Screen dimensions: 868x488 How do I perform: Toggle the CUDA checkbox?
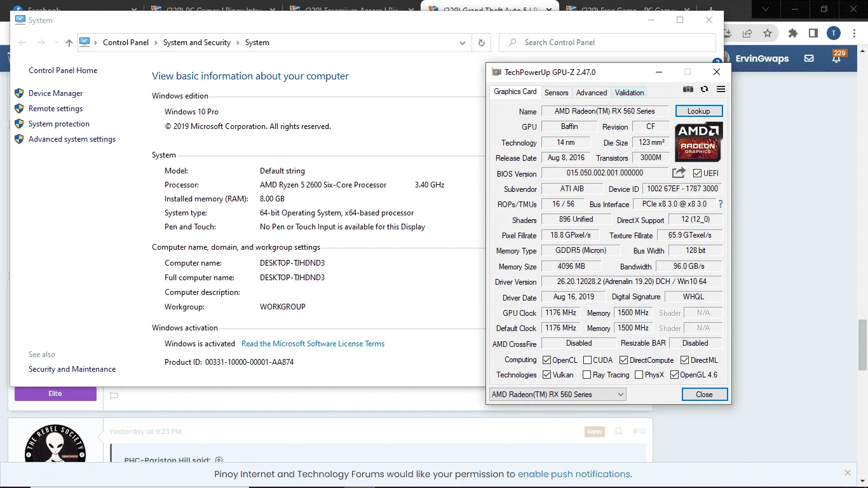(x=587, y=360)
